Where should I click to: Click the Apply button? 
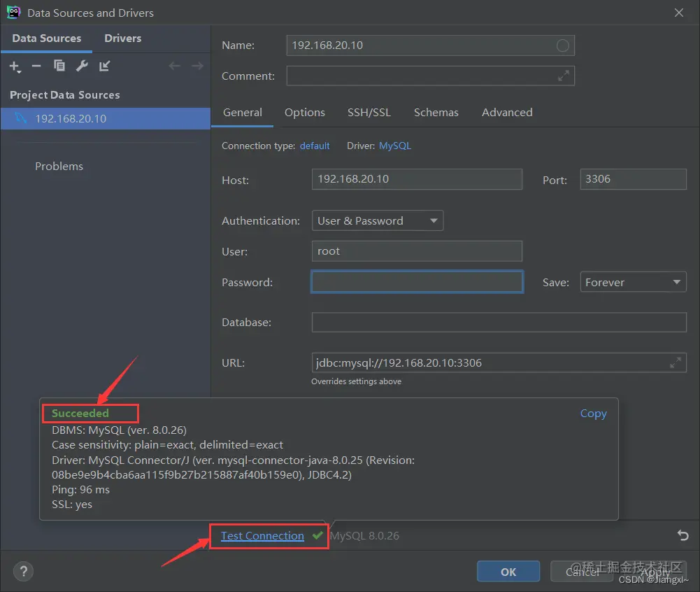[655, 572]
